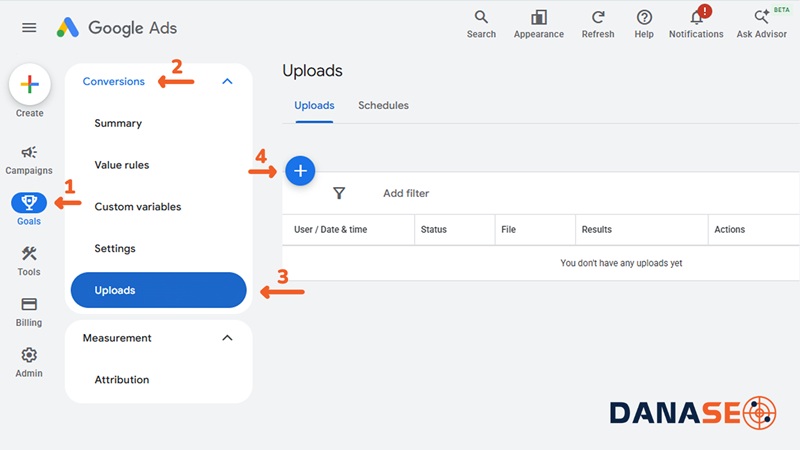Open the Help menu
Screen dimensions: 800x450
[644, 24]
